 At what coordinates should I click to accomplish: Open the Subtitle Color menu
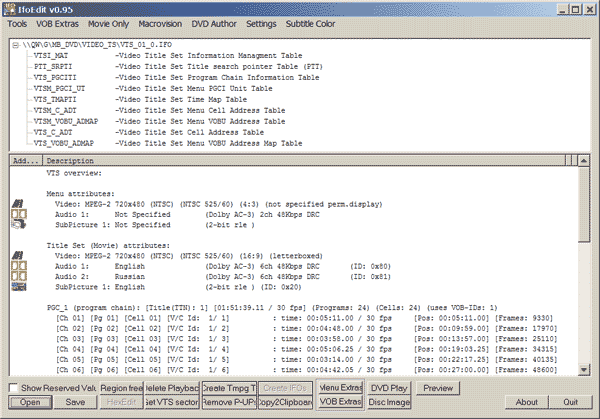pyautogui.click(x=310, y=24)
